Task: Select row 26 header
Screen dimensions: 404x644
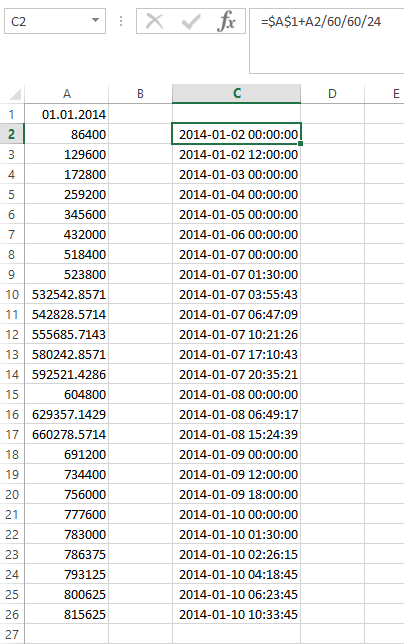Action: click(12, 614)
